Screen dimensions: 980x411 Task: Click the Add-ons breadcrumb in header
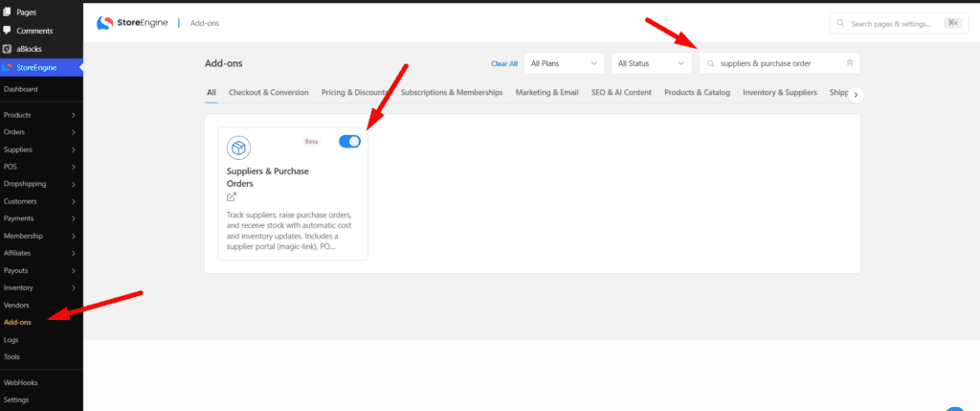205,23
